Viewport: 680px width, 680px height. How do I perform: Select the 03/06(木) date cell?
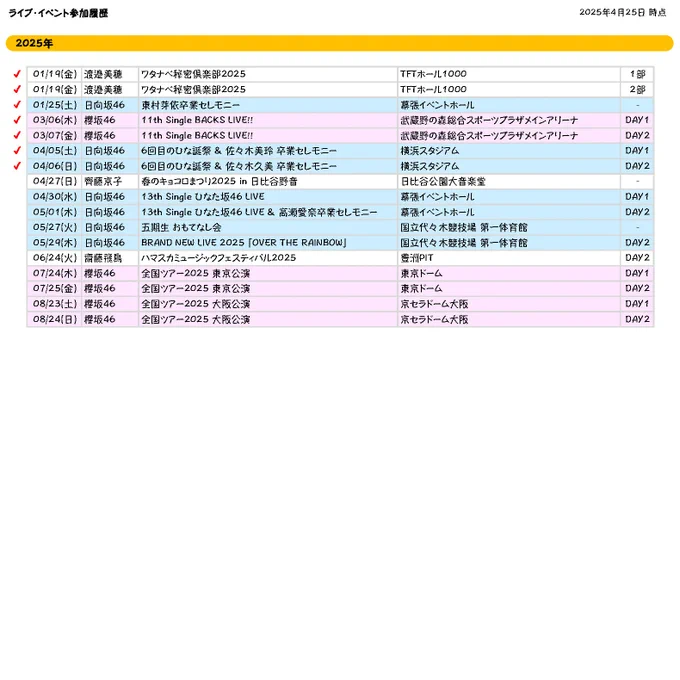55,120
